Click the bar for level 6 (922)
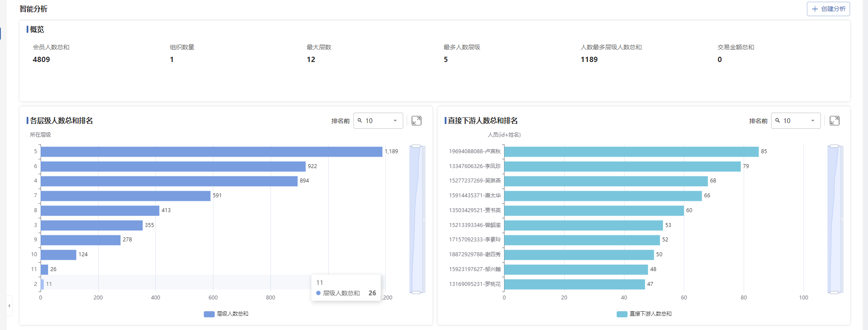 [x=173, y=166]
